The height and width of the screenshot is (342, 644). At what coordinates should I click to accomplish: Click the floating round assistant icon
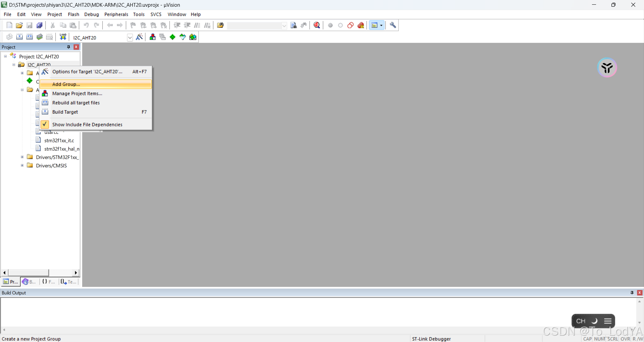[607, 68]
